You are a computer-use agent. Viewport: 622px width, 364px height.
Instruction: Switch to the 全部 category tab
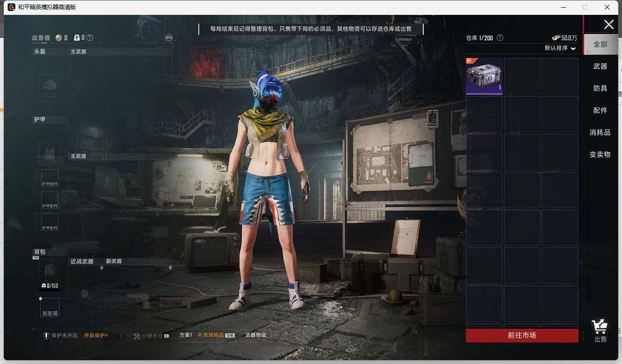point(600,44)
